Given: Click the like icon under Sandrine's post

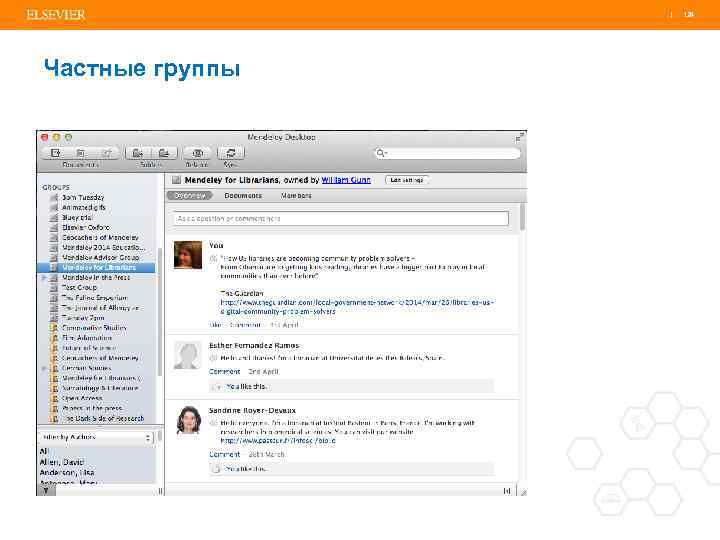Looking at the screenshot, I should (x=216, y=469).
